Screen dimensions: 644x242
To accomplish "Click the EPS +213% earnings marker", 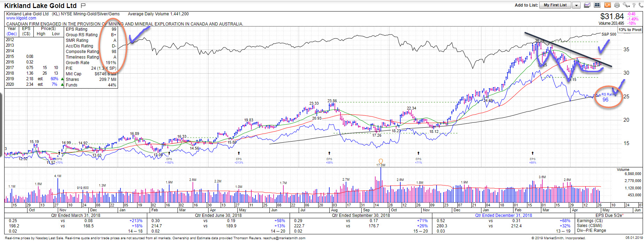I will [239, 160].
